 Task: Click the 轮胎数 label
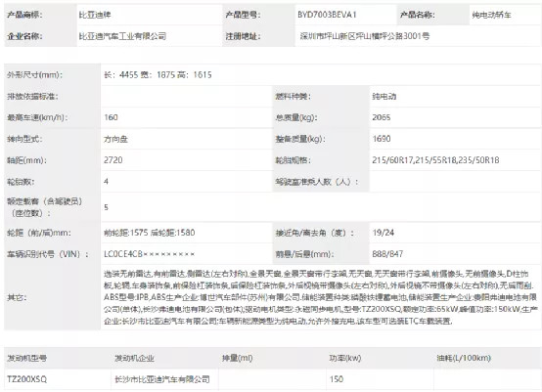point(21,182)
